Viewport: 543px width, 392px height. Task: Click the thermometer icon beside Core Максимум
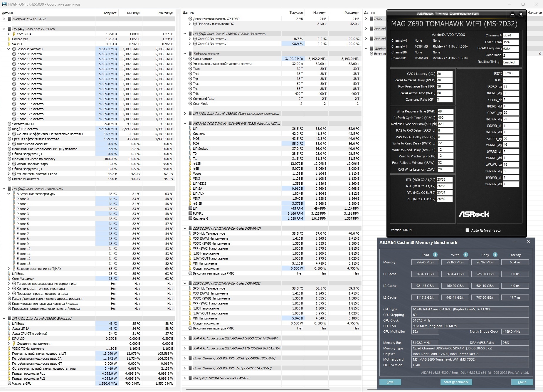tap(9, 279)
